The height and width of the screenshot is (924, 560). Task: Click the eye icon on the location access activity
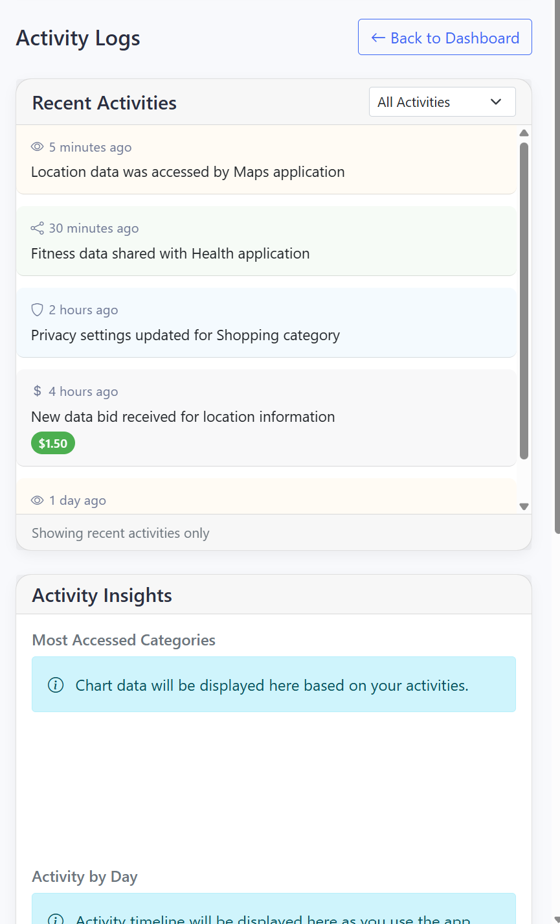(37, 146)
